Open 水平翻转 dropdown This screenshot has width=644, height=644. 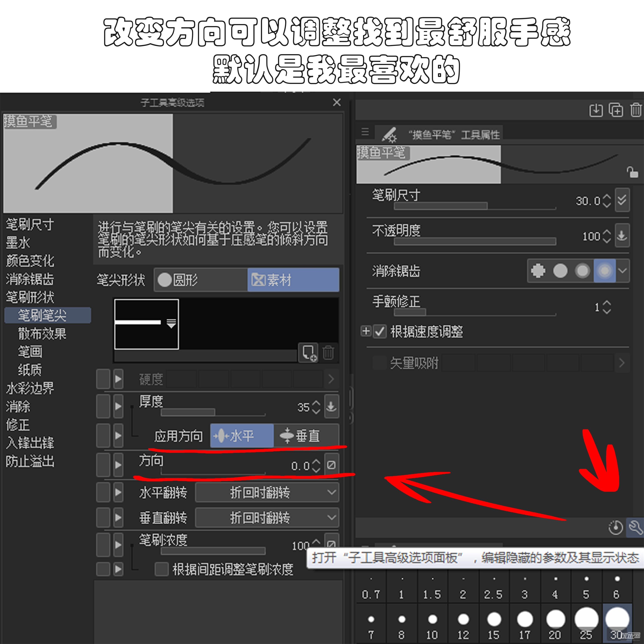[267, 492]
